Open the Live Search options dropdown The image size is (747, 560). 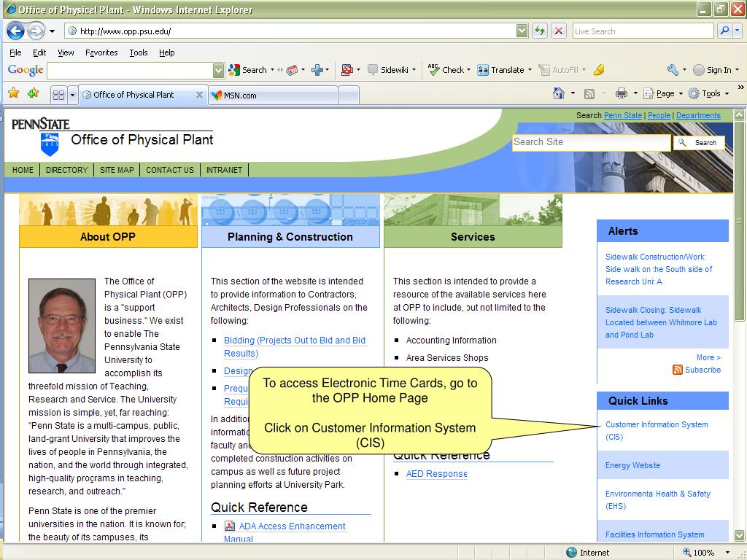738,31
